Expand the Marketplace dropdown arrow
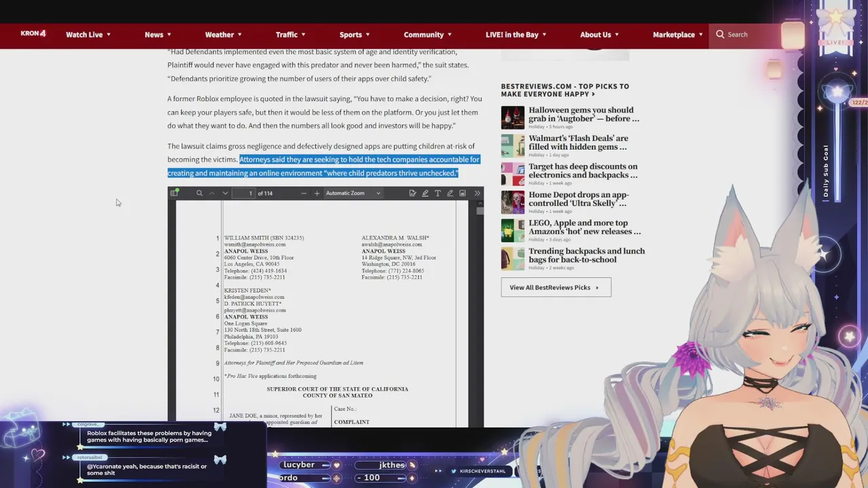 tap(701, 35)
